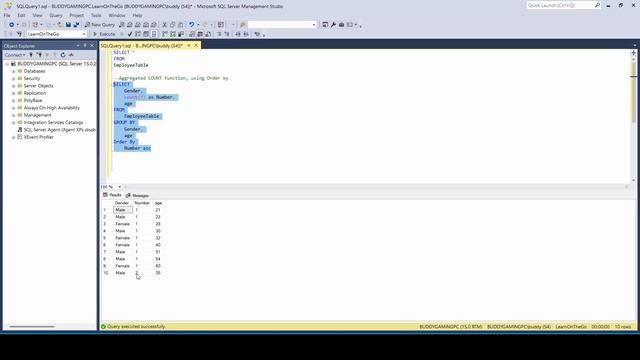Open the Connect dropdown in Object Explorer
640x360 pixels.
point(15,55)
